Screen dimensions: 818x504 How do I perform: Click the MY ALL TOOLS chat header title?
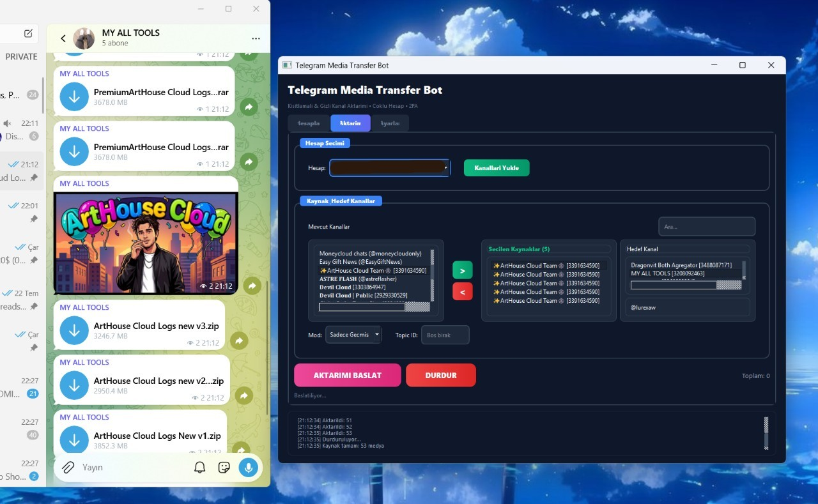[x=131, y=33]
